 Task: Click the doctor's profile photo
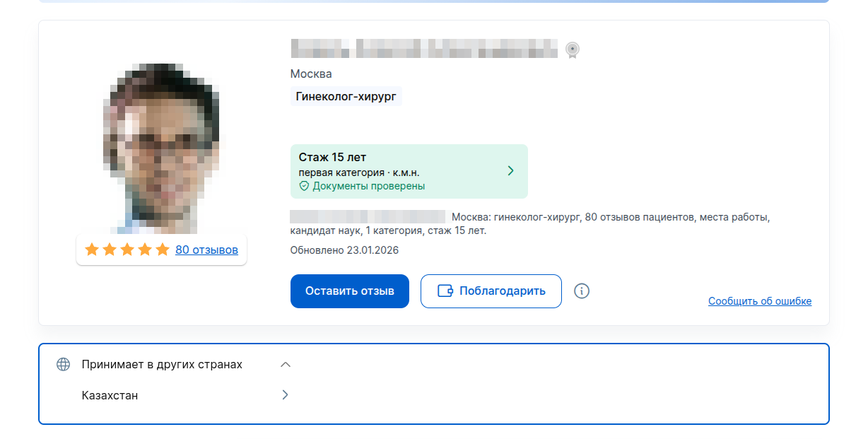tap(162, 147)
